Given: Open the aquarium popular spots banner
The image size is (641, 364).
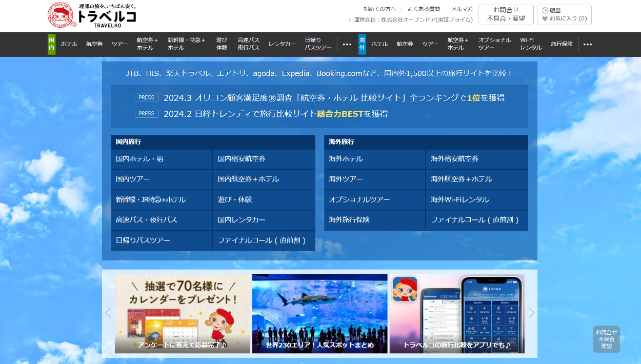Looking at the screenshot, I should [x=319, y=313].
